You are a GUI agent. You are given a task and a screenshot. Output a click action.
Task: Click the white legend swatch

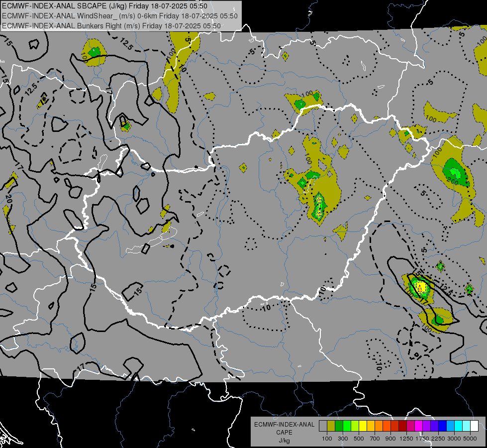point(474,426)
